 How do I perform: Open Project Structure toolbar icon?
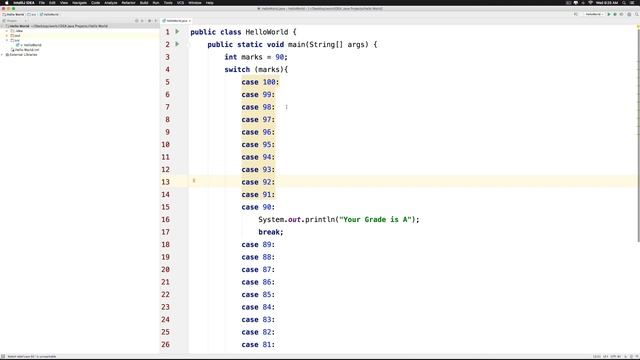[x=629, y=14]
